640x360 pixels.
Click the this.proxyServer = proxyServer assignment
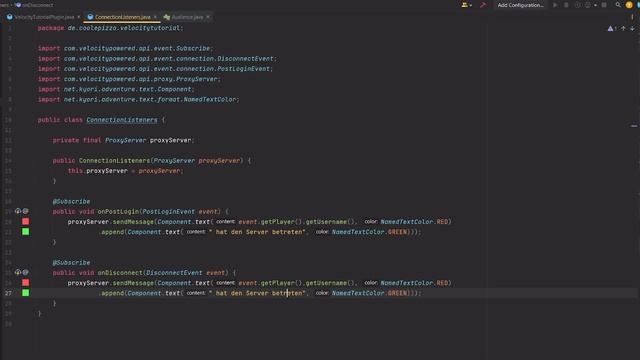(125, 171)
